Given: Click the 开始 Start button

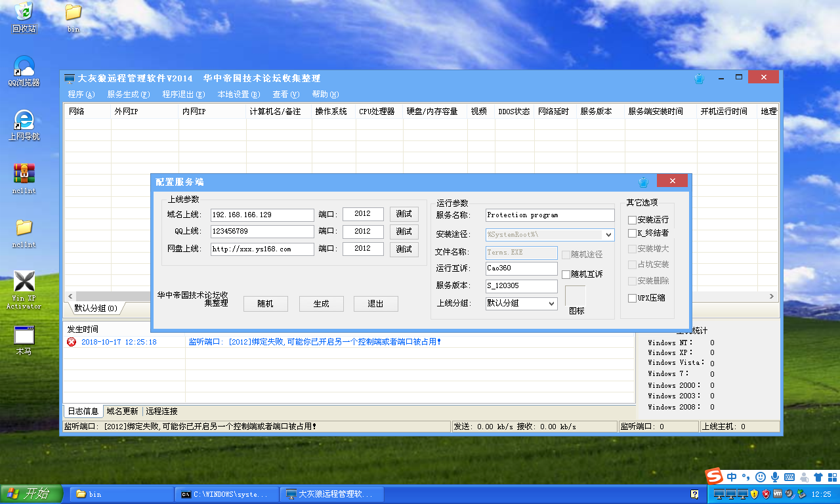Looking at the screenshot, I should pos(31,493).
